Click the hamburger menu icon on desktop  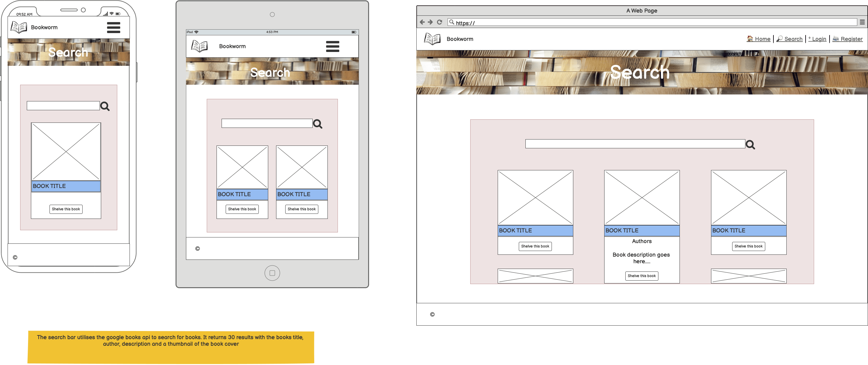pyautogui.click(x=862, y=23)
